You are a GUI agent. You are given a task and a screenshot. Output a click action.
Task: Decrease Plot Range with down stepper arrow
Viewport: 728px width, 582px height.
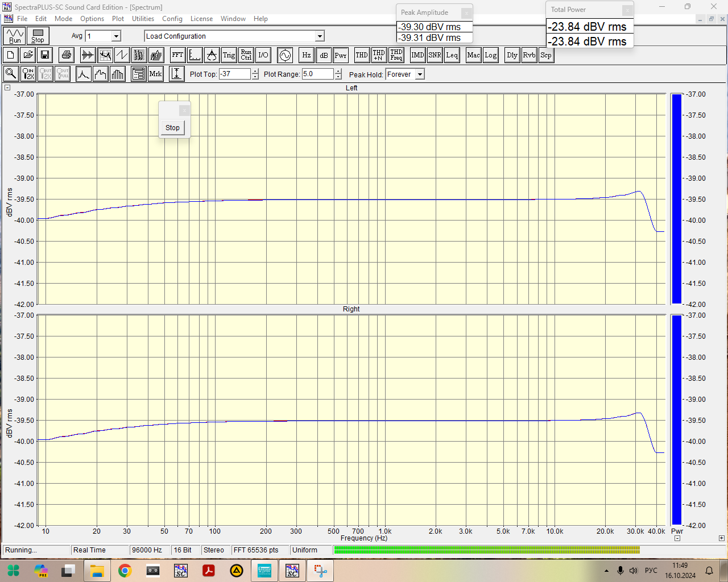(338, 77)
